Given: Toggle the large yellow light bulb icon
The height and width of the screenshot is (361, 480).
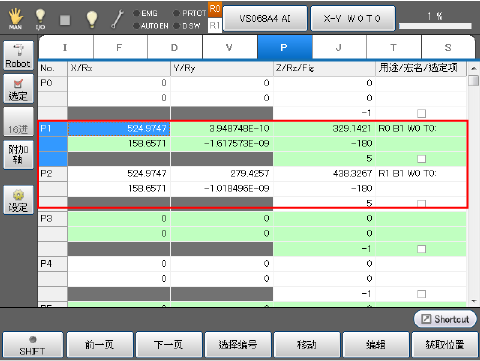Looking at the screenshot, I should [x=92, y=19].
